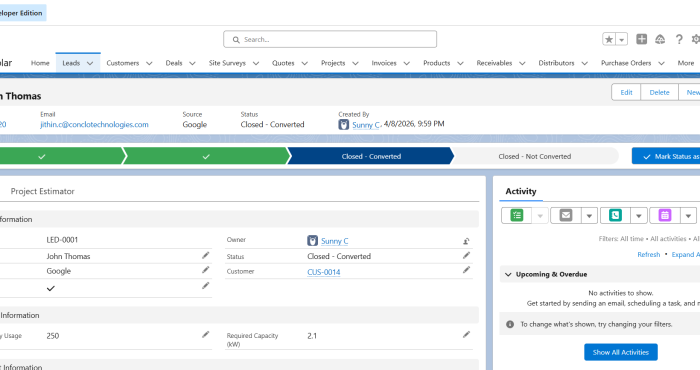700x370 pixels.
Task: Open the dropdown beside Log a Call
Action: [x=639, y=216]
